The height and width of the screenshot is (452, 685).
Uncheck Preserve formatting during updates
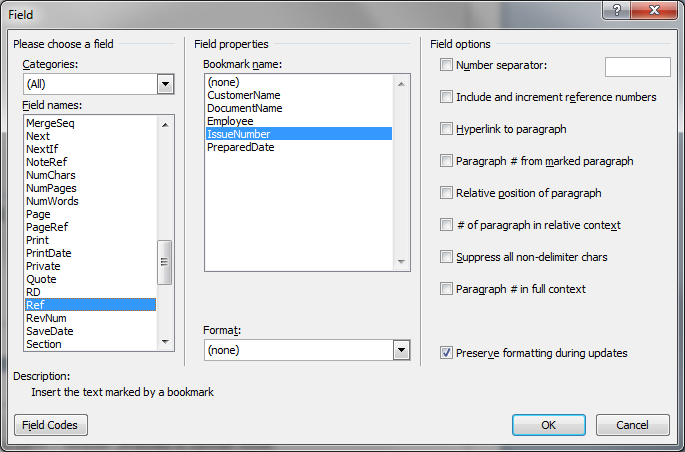click(446, 353)
